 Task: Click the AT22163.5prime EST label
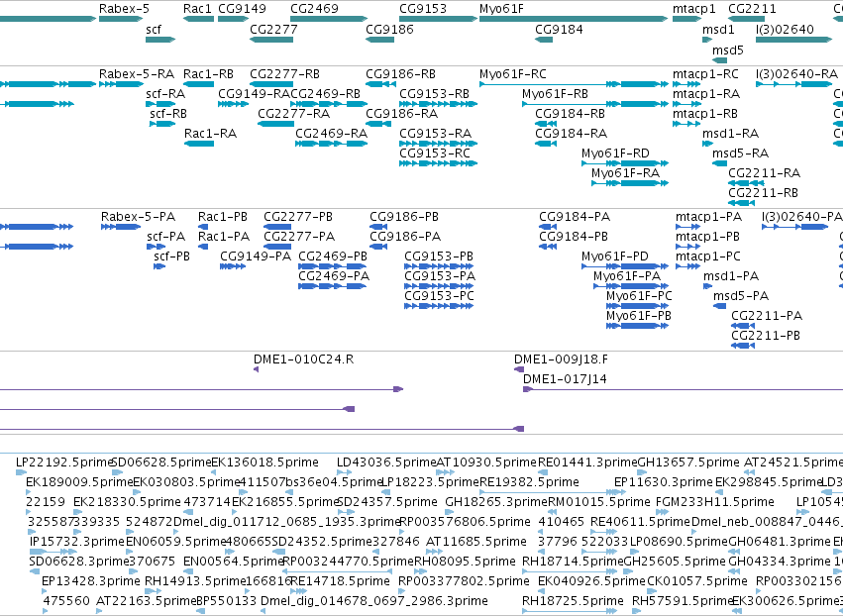pos(146,601)
